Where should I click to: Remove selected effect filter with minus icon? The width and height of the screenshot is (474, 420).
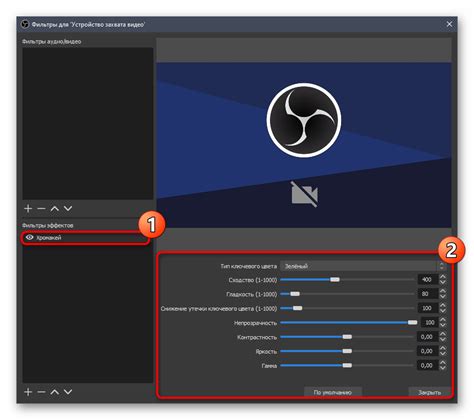(x=41, y=392)
